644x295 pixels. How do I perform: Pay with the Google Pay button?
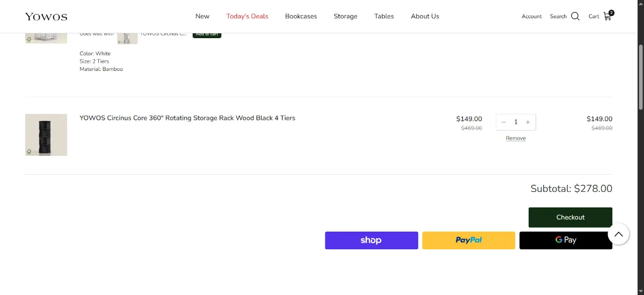tap(566, 240)
